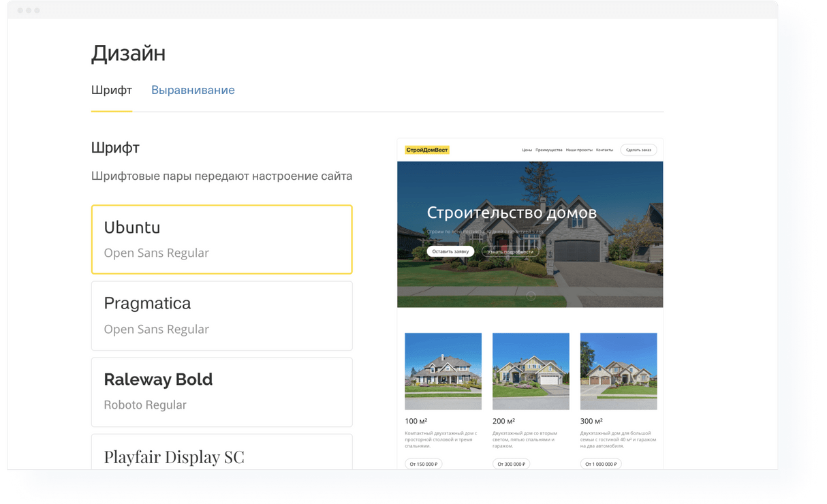The width and height of the screenshot is (827, 504).
Task: Open Преимущества in the preview navigation
Action: tap(549, 150)
